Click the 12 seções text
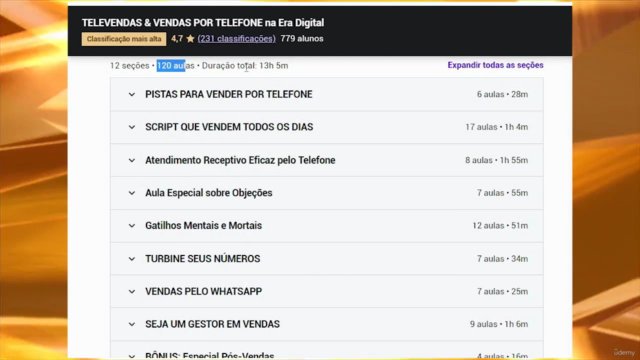The height and width of the screenshot is (360, 640). point(129,66)
